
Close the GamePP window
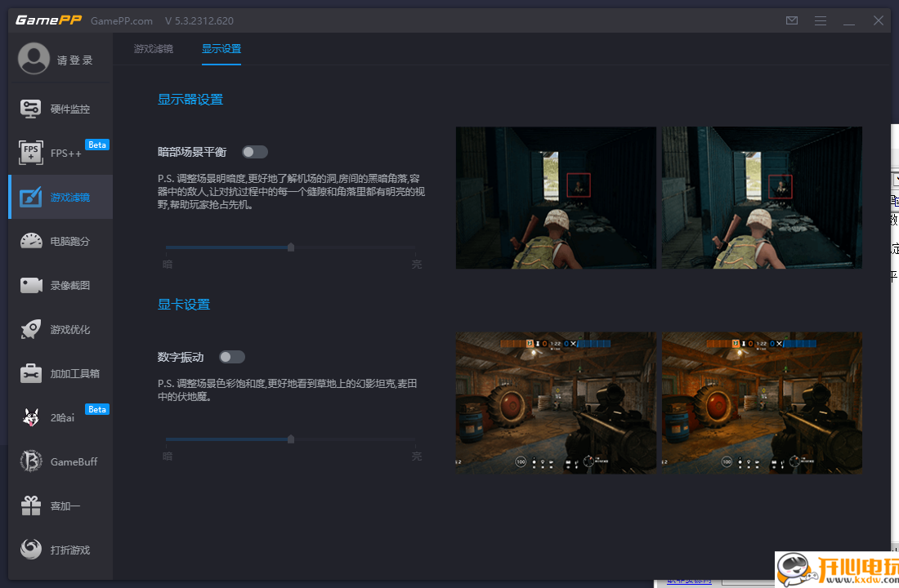click(x=879, y=20)
